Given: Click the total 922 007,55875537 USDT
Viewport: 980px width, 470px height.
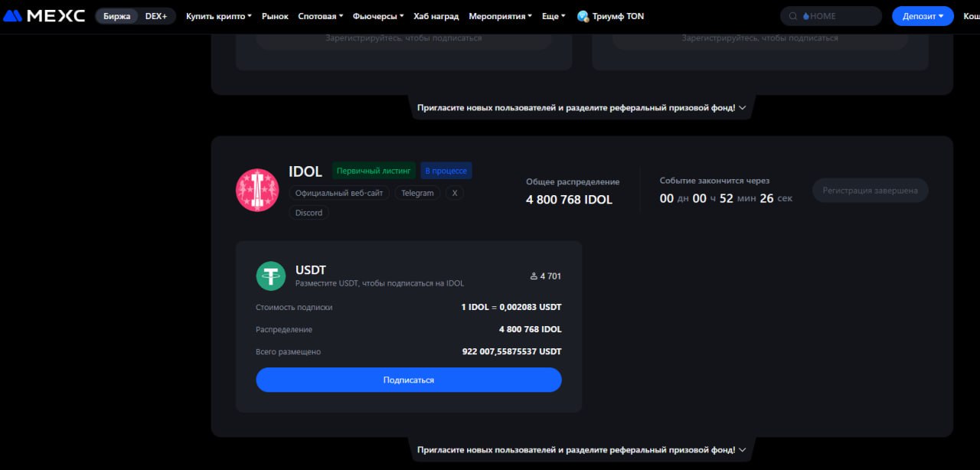Looking at the screenshot, I should [x=512, y=351].
